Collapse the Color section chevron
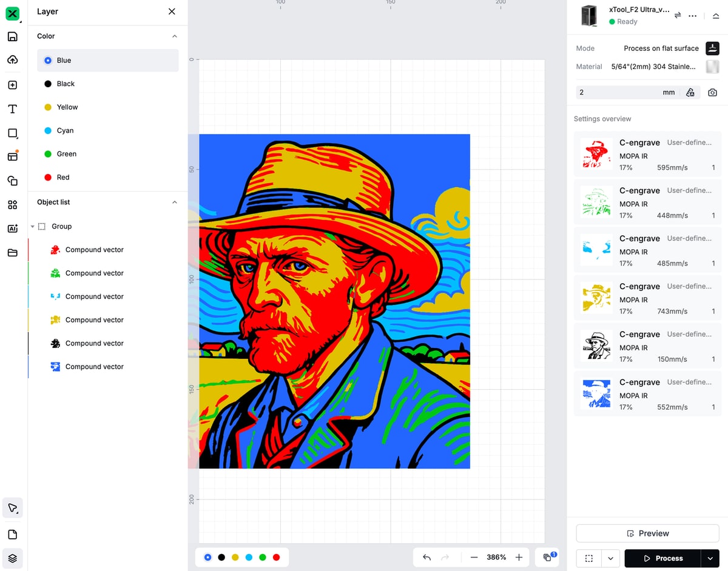The image size is (728, 571). click(x=175, y=36)
